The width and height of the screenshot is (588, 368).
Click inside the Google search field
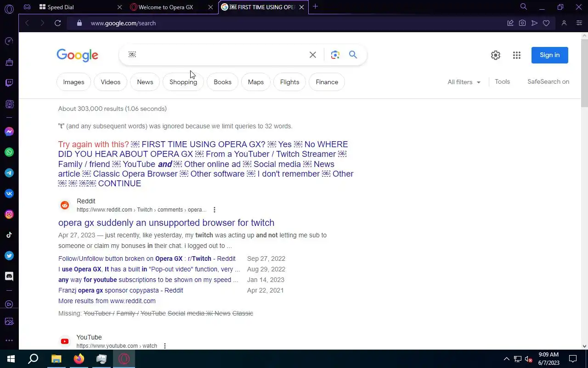pos(216,55)
